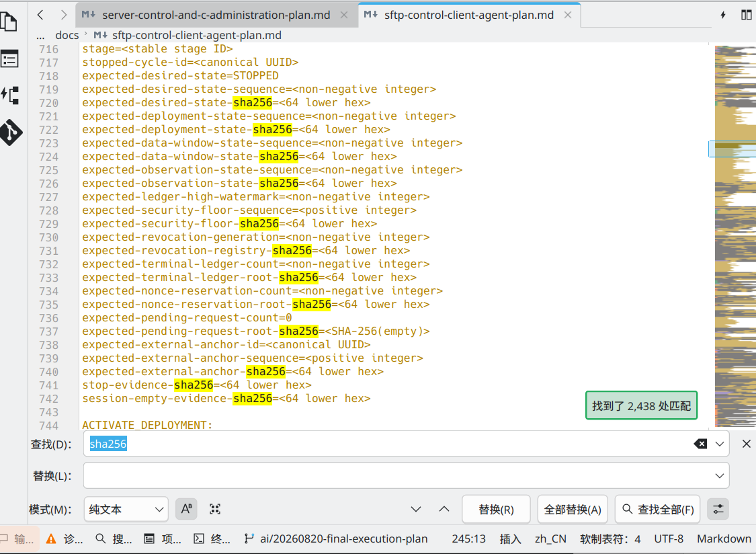The width and height of the screenshot is (756, 554).
Task: Close the server-control-and-c-administration-plan.md tab
Action: pyautogui.click(x=344, y=15)
